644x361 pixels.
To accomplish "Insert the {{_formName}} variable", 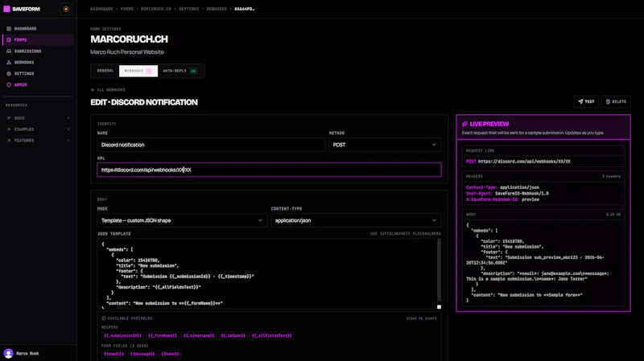I will click(x=163, y=335).
